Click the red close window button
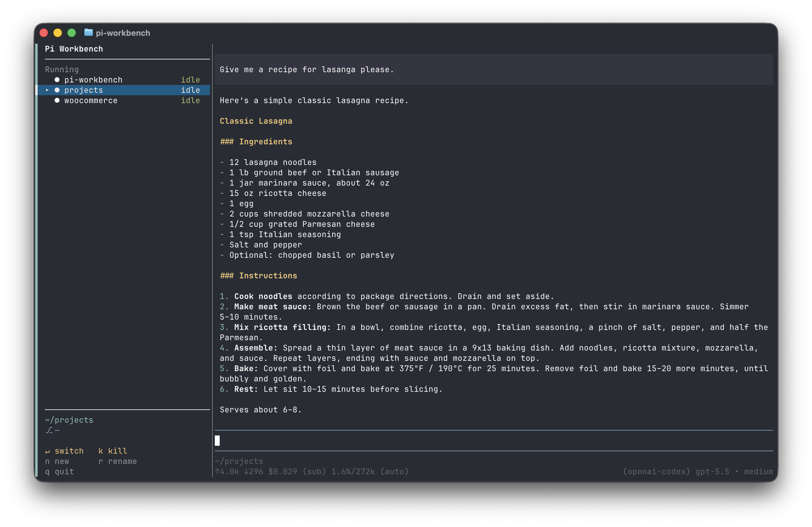 (44, 33)
